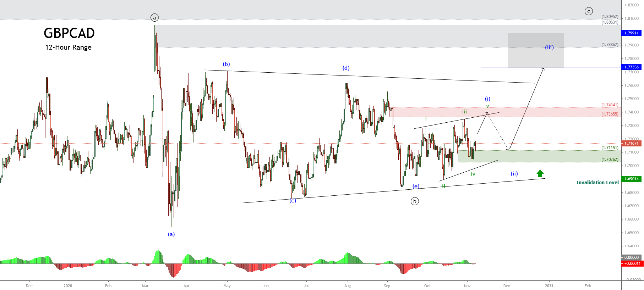Click the (1.71151) green zone level

click(610, 147)
